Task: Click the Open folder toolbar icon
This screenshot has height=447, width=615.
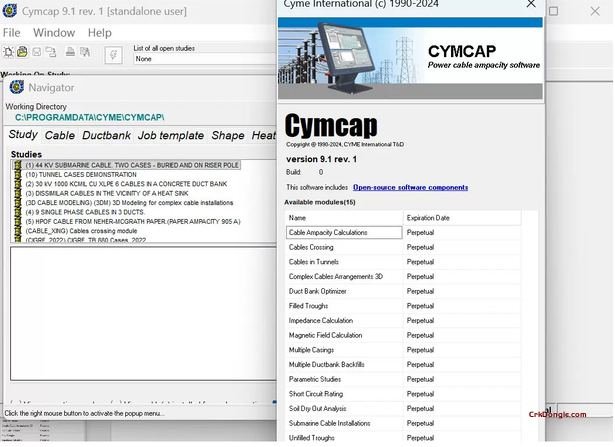Action: pos(22,52)
